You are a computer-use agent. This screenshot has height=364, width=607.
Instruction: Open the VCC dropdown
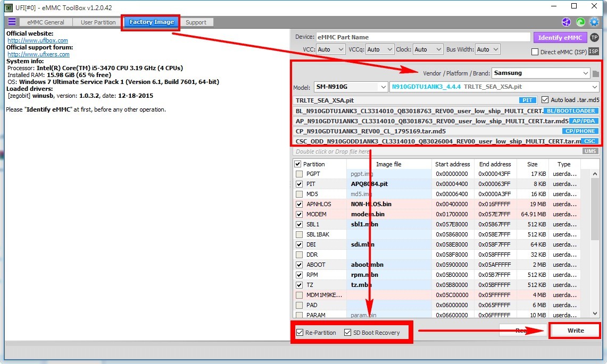point(330,49)
